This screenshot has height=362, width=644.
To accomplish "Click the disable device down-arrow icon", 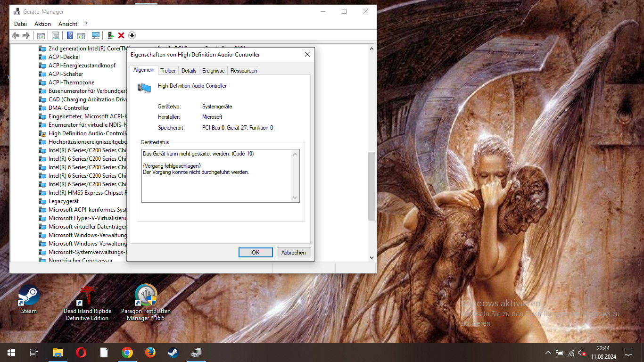I will (132, 35).
